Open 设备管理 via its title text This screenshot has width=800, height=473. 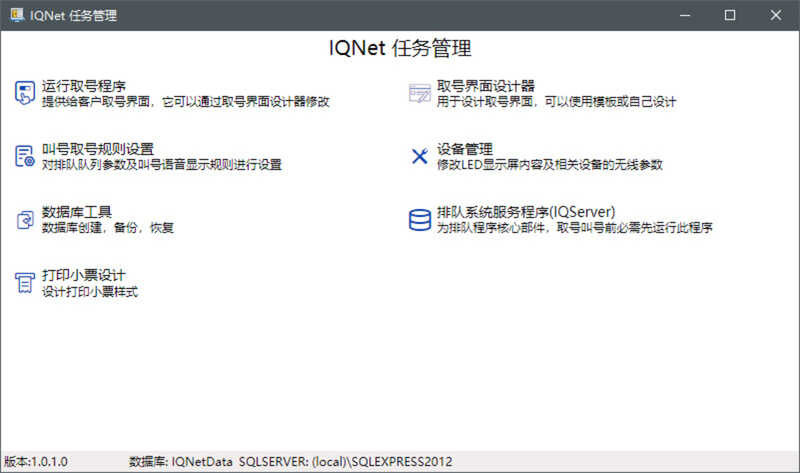coord(464,149)
